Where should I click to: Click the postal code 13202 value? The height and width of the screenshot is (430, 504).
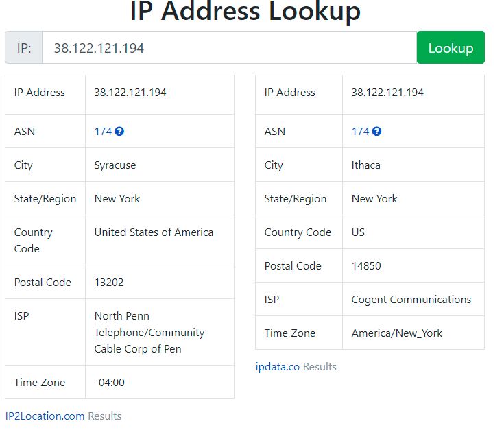(109, 282)
